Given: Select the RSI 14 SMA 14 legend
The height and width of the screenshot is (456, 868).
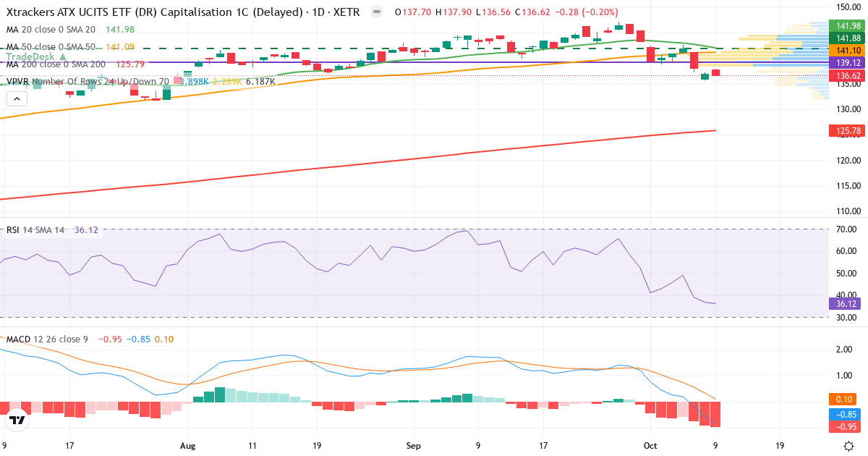Looking at the screenshot, I should [35, 230].
